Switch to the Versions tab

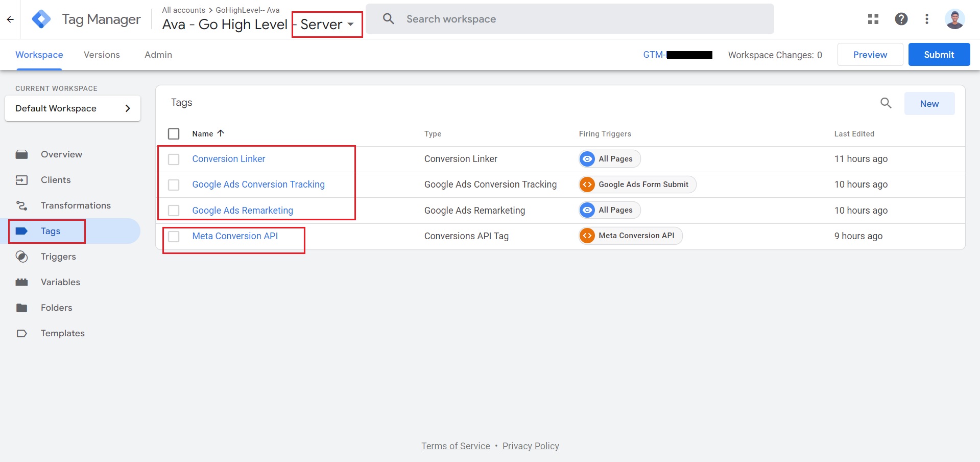(102, 55)
